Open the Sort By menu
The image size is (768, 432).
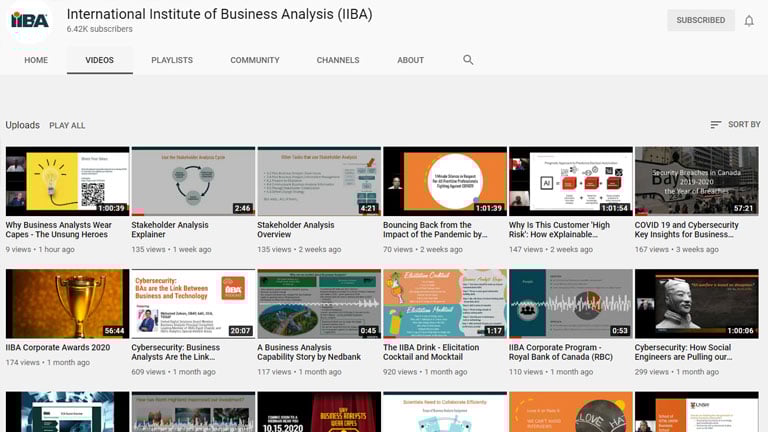click(735, 125)
